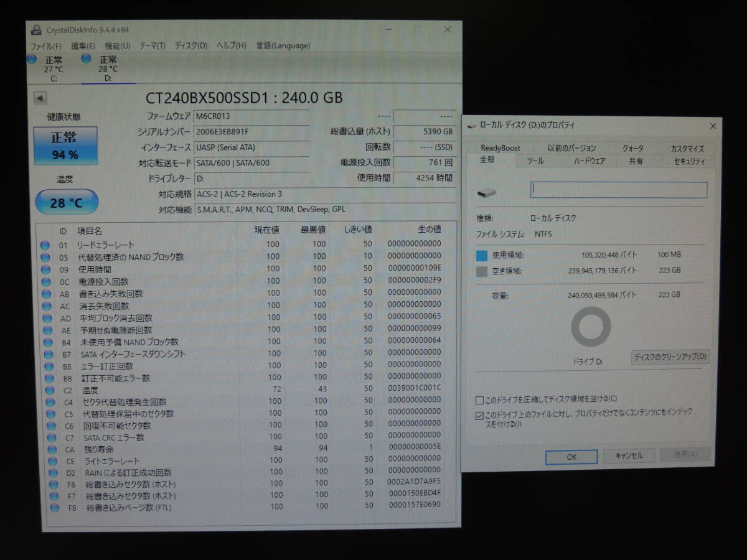This screenshot has width=747, height=560.
Task: Click the ファームウェア field M6CR013
Action: [251, 116]
